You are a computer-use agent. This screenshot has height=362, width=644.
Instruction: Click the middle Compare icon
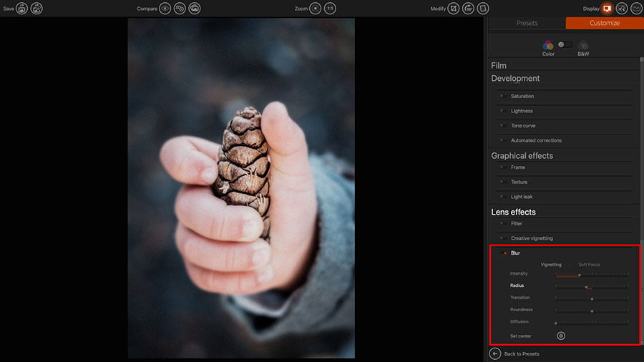coord(180,8)
